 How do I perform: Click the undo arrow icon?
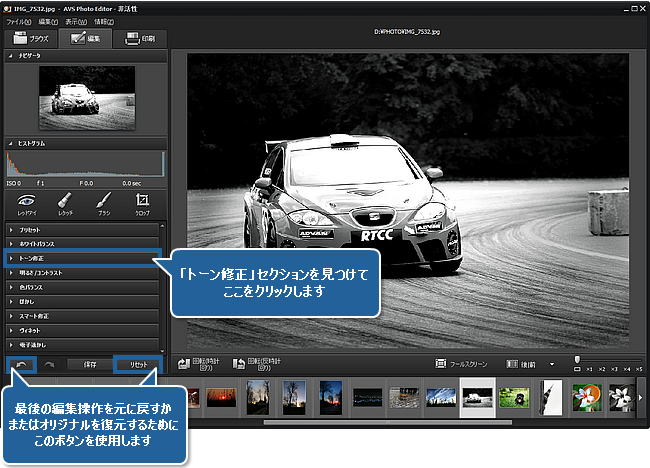pos(20,365)
